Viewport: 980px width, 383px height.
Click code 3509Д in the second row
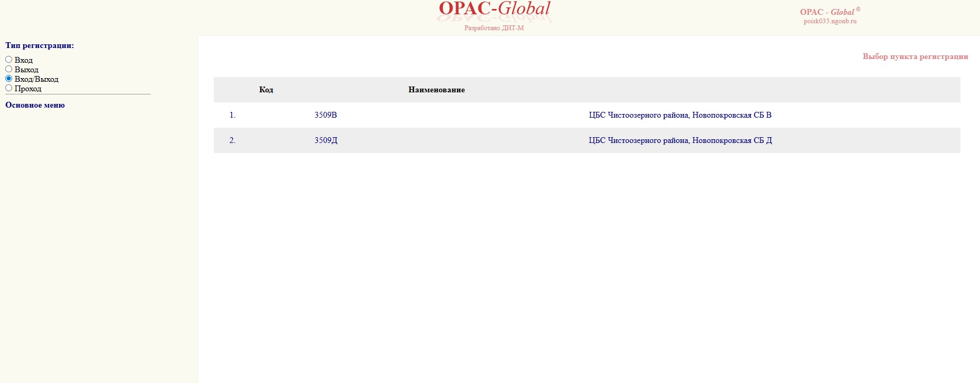click(326, 140)
